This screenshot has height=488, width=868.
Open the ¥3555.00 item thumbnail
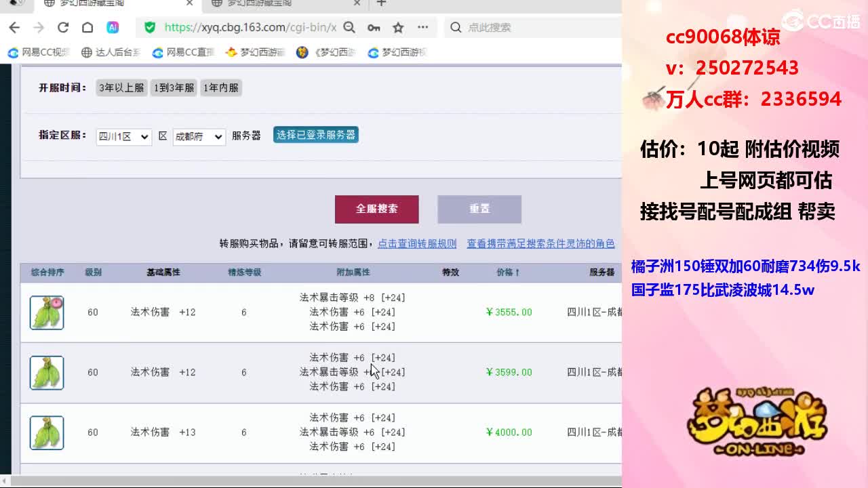(47, 312)
